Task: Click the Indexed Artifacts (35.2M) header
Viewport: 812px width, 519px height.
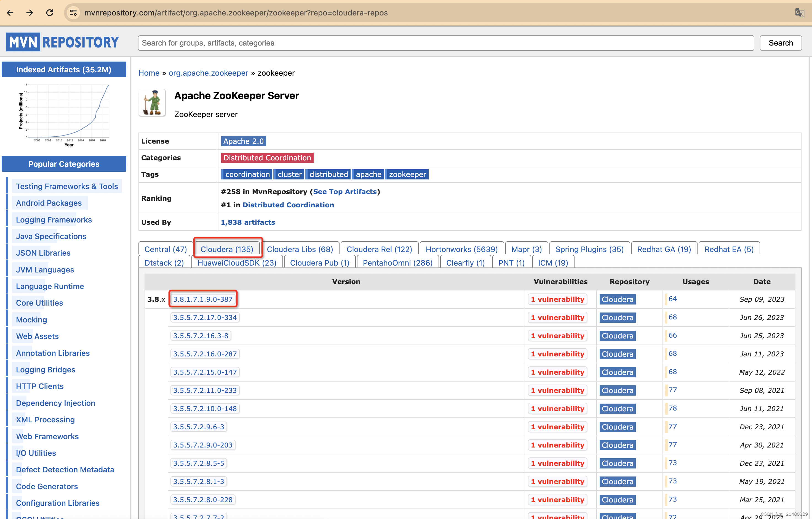Action: coord(64,70)
